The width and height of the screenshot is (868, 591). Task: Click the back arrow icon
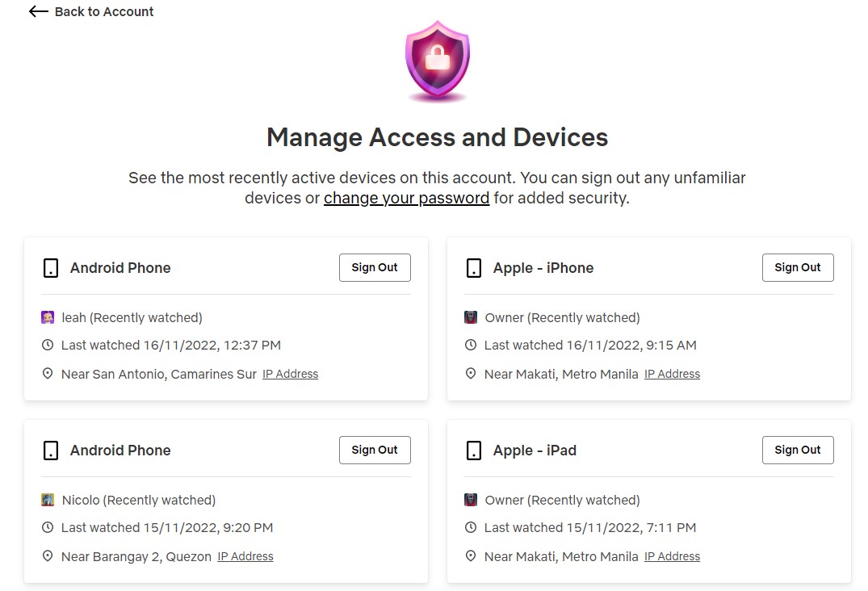click(x=38, y=11)
